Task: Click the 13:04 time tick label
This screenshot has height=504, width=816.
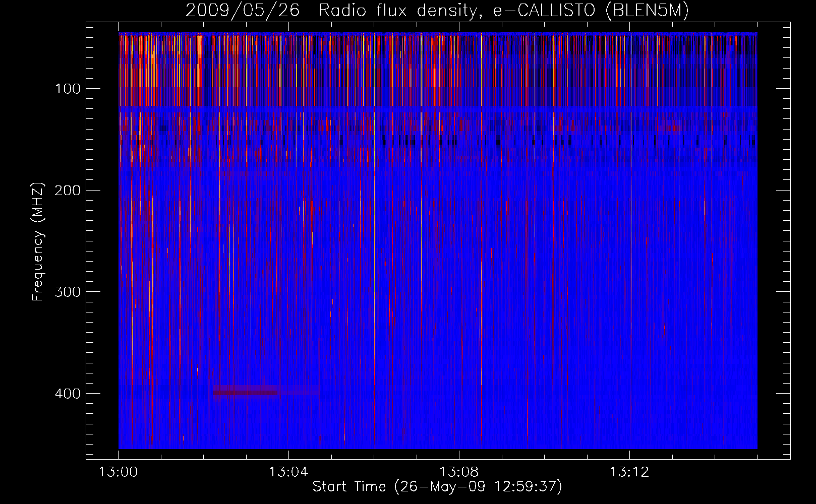Action: tap(288, 472)
